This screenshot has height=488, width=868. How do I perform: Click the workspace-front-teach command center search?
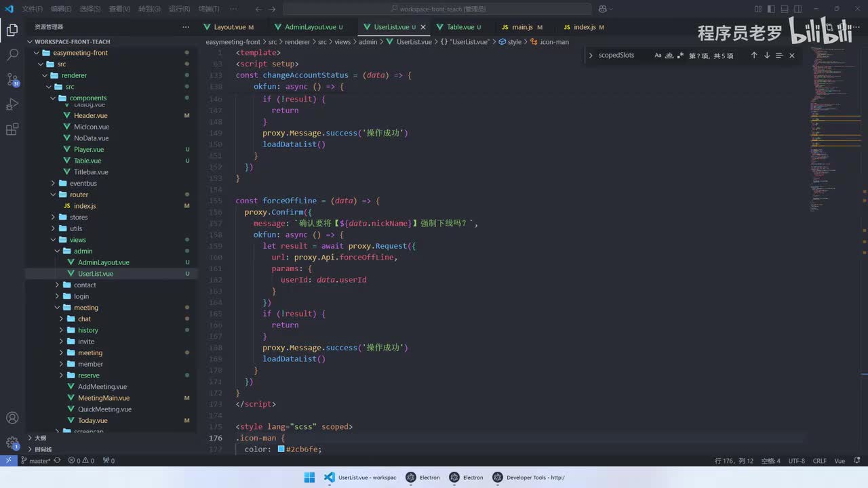click(x=437, y=9)
